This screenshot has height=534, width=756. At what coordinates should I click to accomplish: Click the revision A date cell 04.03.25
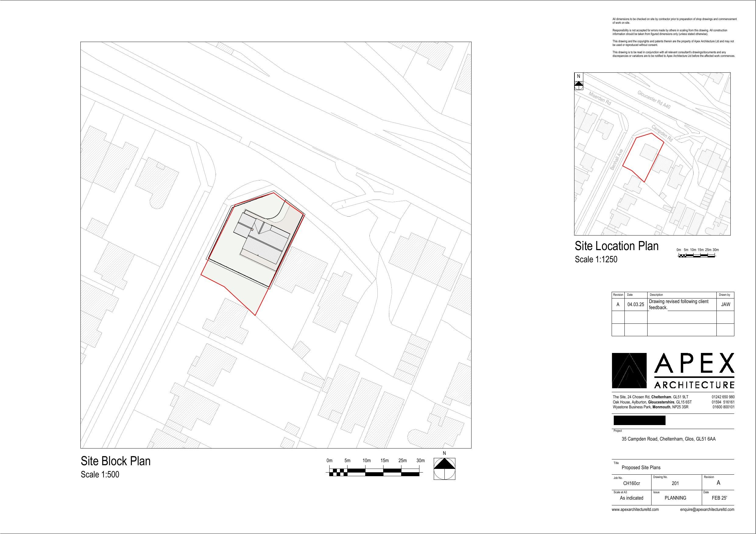pos(635,304)
